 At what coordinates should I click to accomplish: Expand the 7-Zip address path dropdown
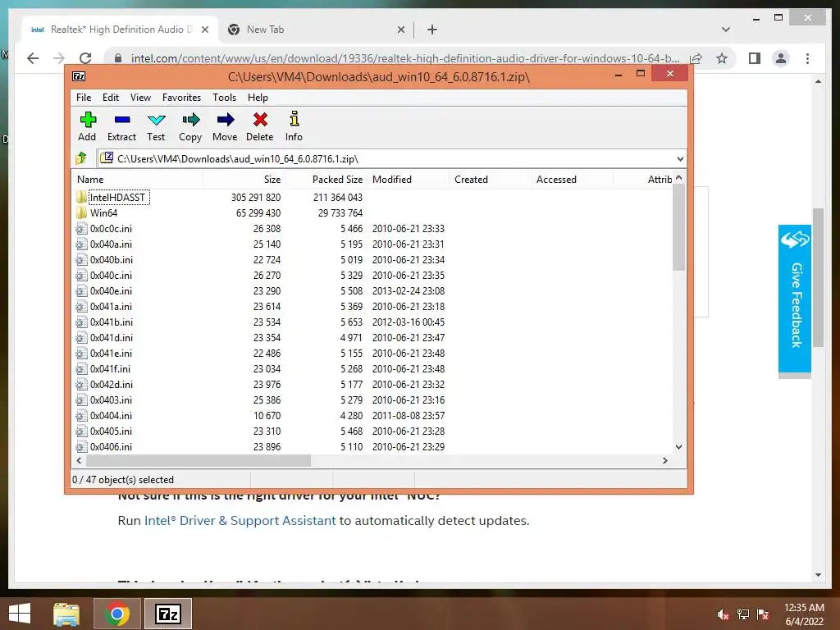680,158
